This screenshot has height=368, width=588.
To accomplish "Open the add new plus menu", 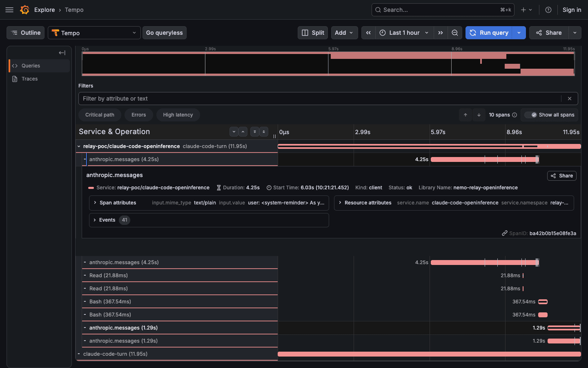I will coord(526,10).
